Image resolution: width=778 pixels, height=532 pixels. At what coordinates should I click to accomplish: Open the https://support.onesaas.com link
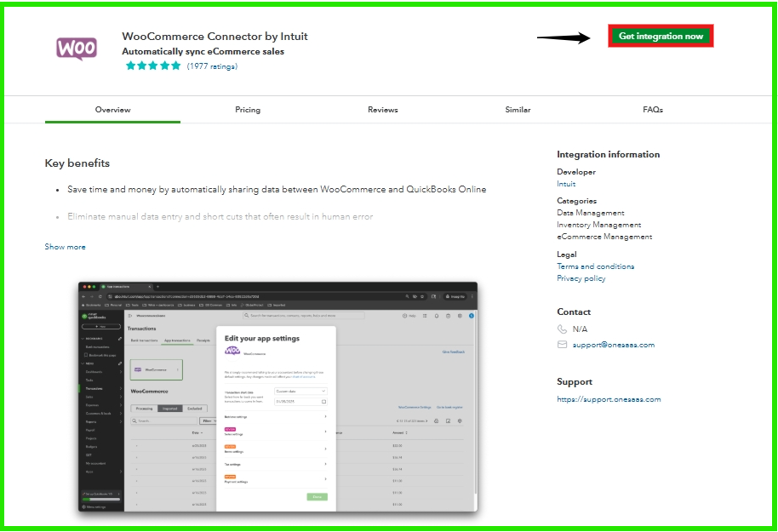click(x=609, y=399)
